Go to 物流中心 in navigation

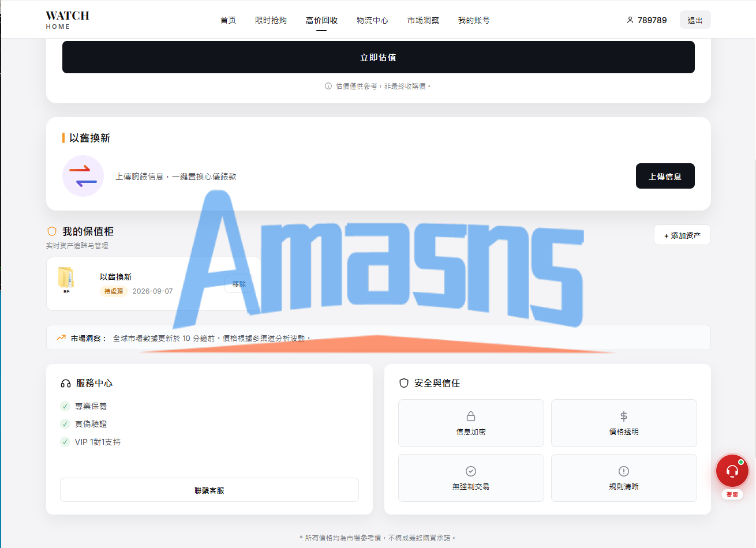pos(372,20)
